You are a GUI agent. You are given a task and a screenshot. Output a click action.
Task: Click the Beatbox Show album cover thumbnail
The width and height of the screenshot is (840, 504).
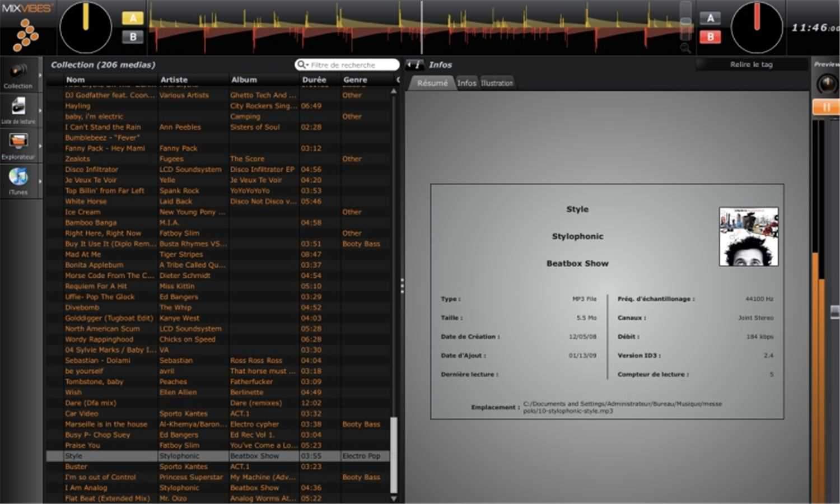749,236
